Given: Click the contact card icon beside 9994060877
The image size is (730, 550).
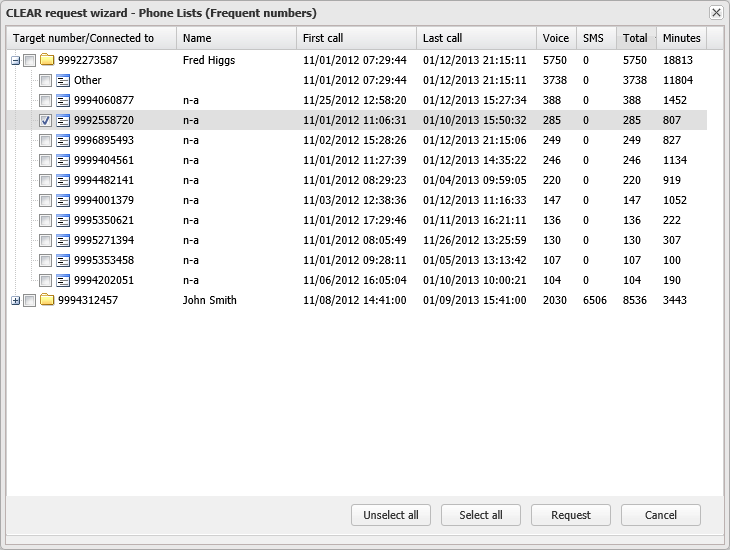Looking at the screenshot, I should click(63, 100).
